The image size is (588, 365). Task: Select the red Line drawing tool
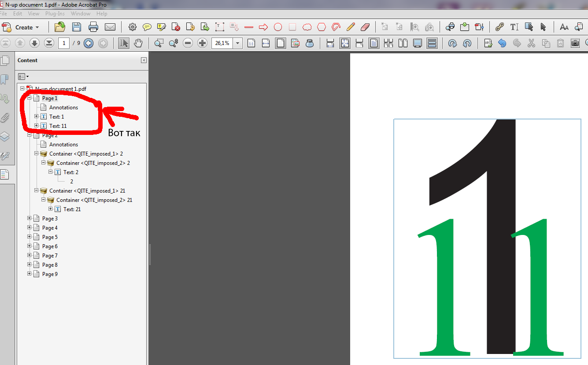pyautogui.click(x=249, y=27)
